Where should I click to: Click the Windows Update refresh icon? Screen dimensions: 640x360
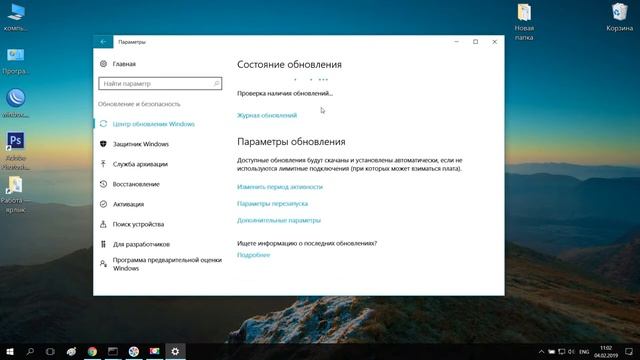103,124
